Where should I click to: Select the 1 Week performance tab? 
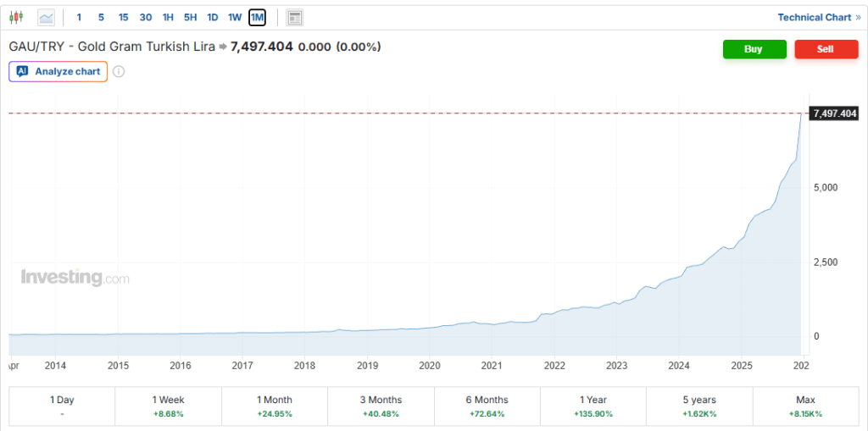coord(168,406)
